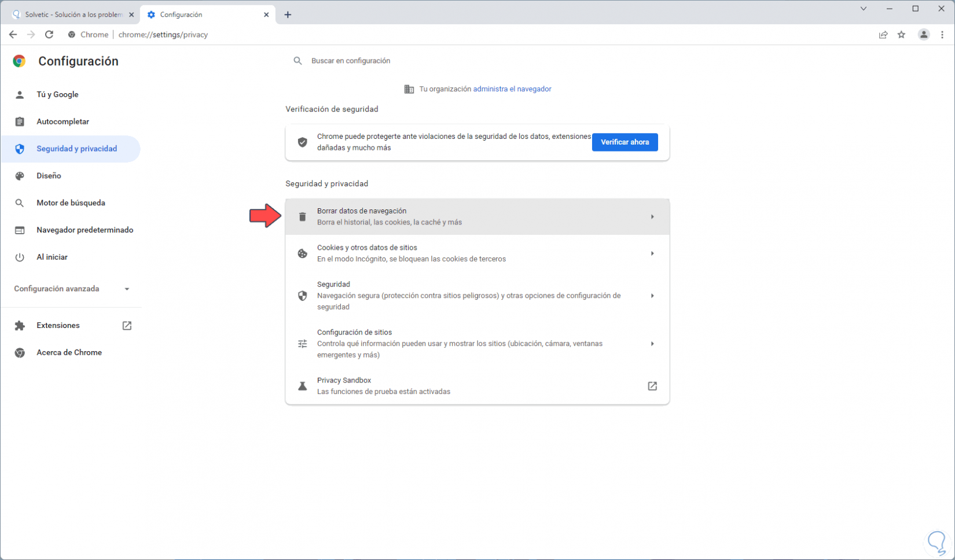955x560 pixels.
Task: Open Chrome three-dot menu
Action: pyautogui.click(x=942, y=35)
